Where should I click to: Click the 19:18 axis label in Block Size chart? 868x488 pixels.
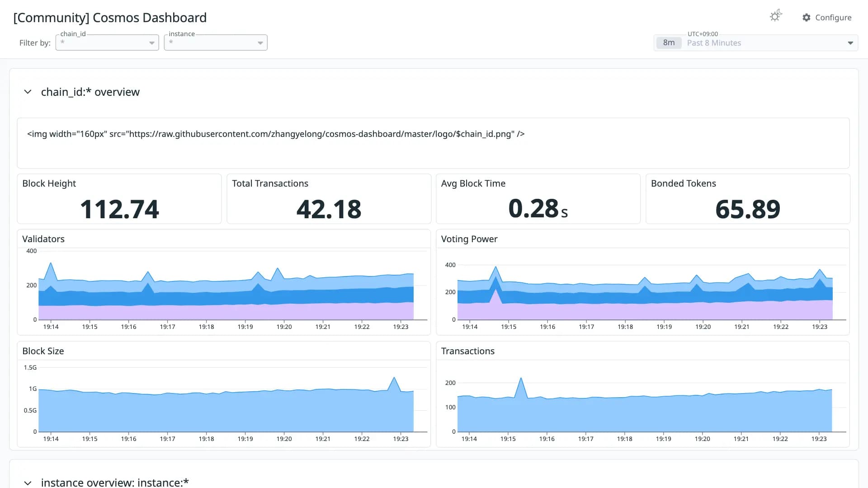click(206, 439)
